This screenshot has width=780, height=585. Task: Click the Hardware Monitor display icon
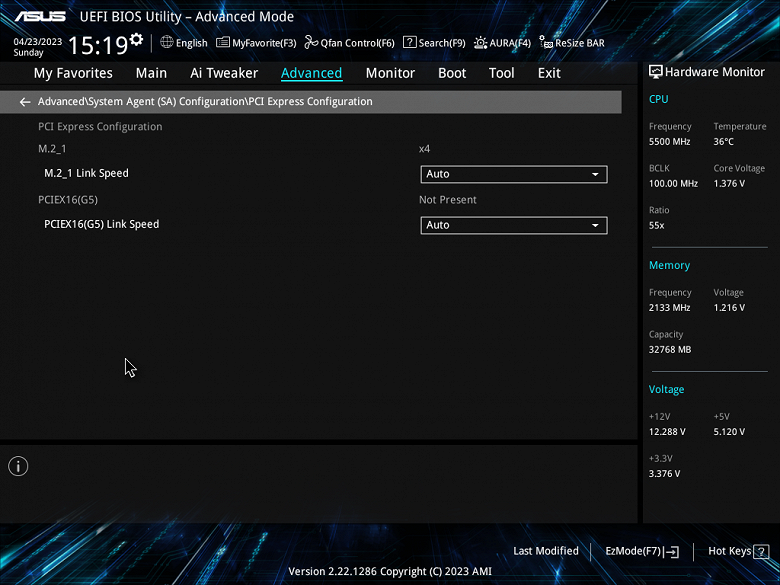656,72
